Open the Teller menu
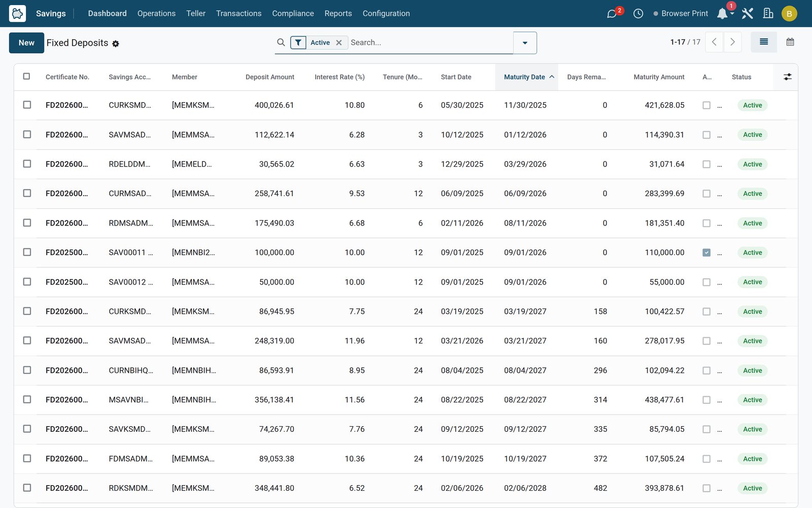This screenshot has width=812, height=508. 196,14
